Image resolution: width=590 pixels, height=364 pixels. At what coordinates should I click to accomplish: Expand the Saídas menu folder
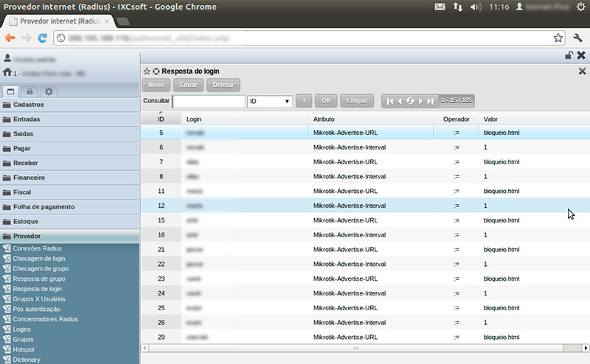69,134
